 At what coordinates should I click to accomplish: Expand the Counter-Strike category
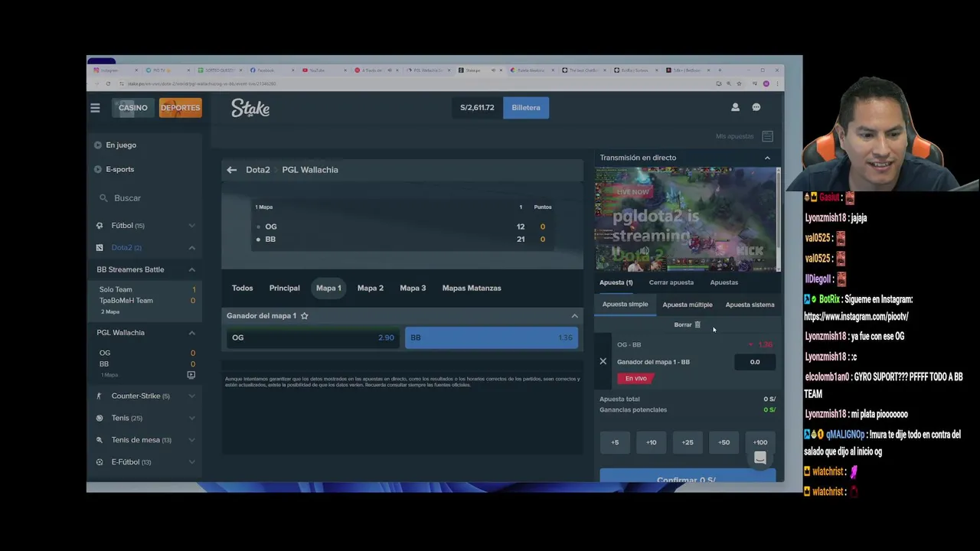[x=192, y=396]
